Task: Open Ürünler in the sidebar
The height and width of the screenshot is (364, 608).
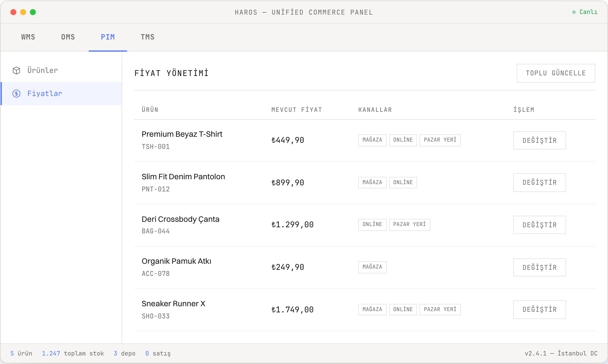Action: click(61, 70)
